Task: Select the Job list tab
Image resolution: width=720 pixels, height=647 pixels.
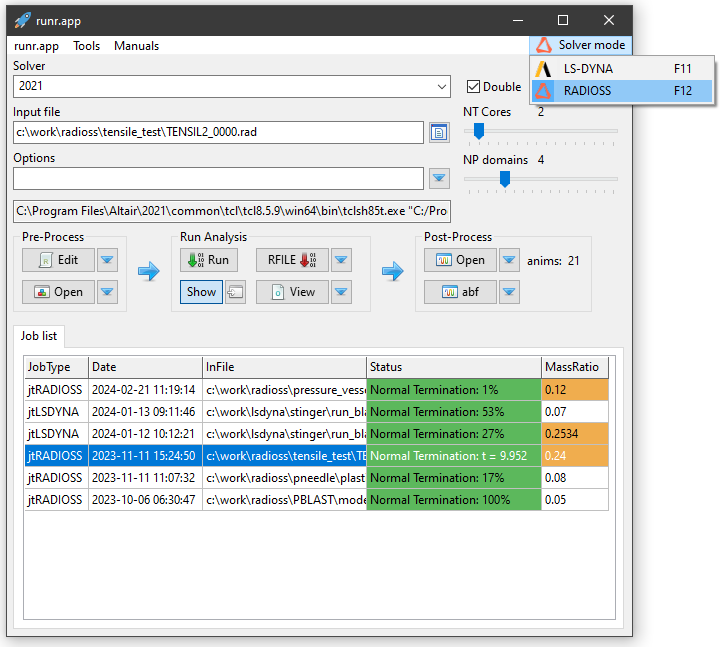Action: 39,336
